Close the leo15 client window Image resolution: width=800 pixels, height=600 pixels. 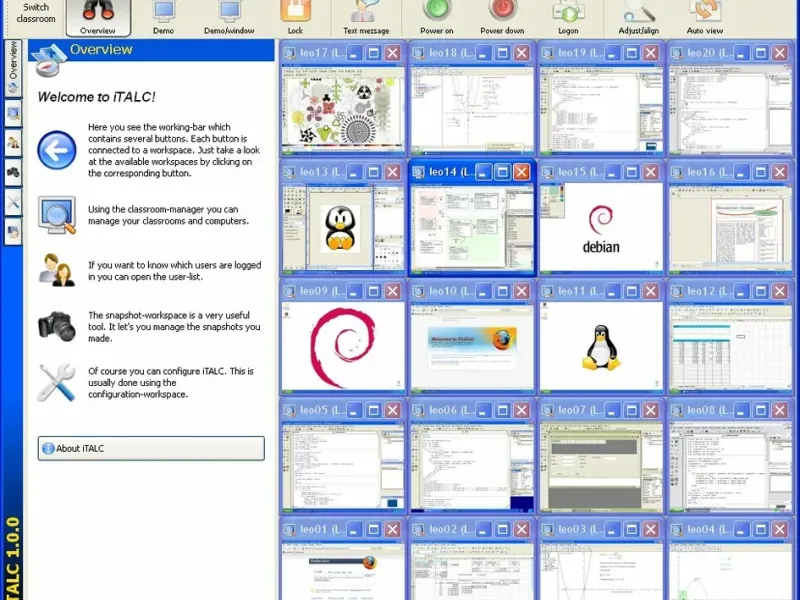pos(651,172)
